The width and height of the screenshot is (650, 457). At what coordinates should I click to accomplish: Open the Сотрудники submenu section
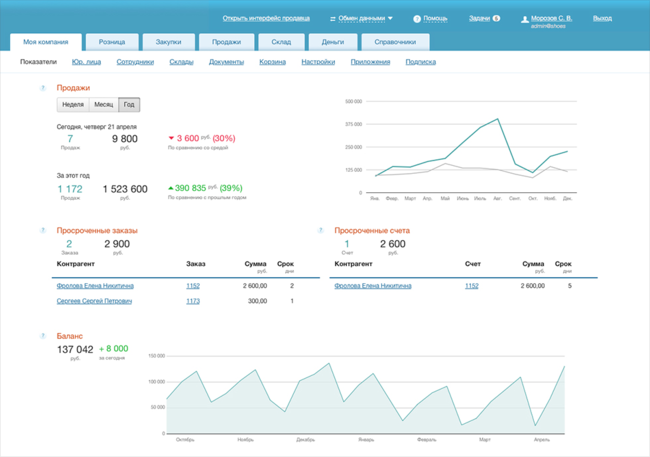pos(135,62)
